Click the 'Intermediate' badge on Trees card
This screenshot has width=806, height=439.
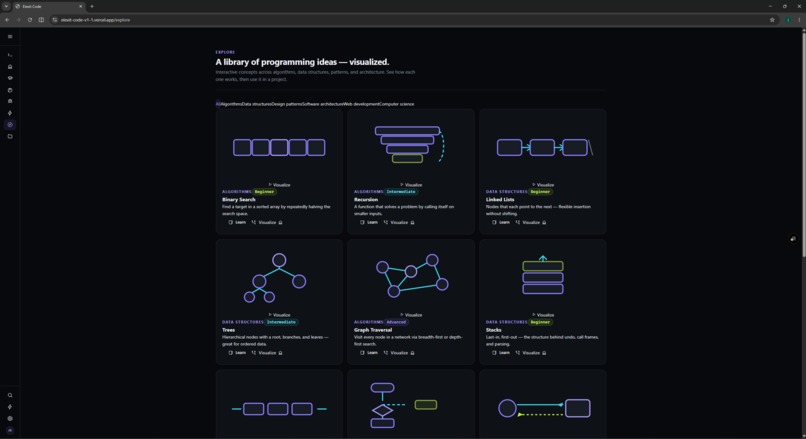coord(281,322)
